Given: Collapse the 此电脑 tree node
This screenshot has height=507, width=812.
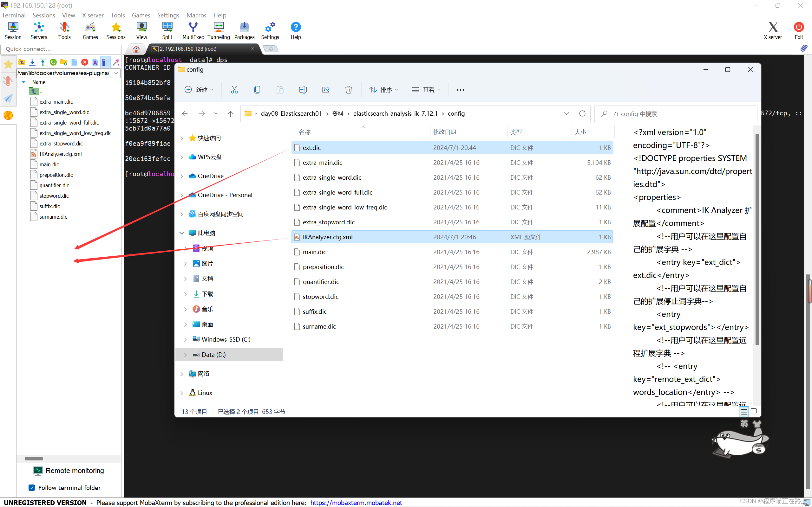Looking at the screenshot, I should pos(181,233).
